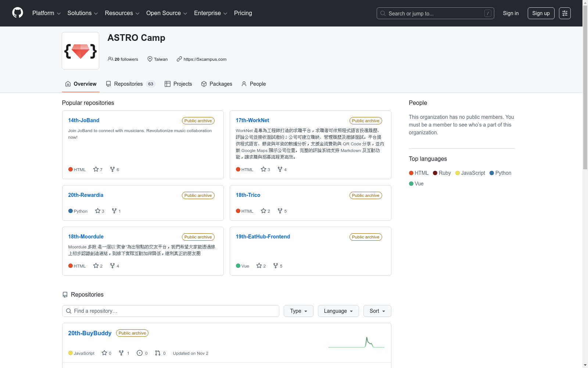Click the 20th-BuyBuddy activity sparkline graph
Image resolution: width=588 pixels, height=368 pixels.
(x=356, y=342)
